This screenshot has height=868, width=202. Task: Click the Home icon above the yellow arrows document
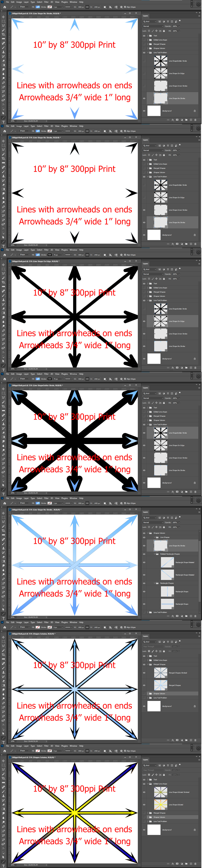tap(5, 751)
